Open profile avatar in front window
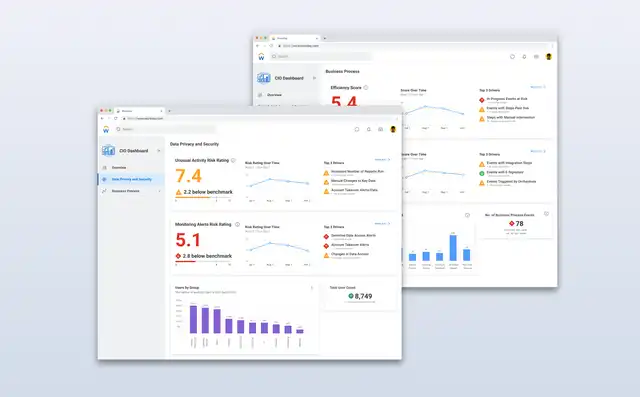Screen dimensions: 640x397 click(393, 129)
